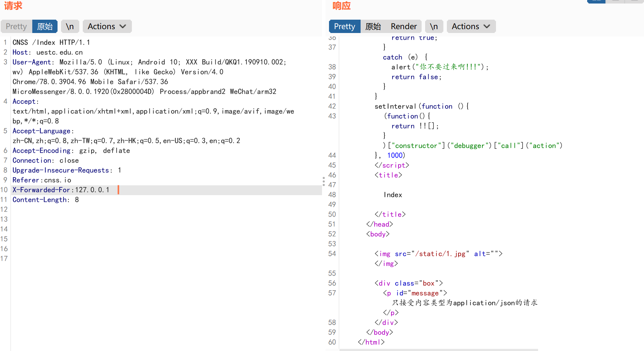Click the ["constructor"]("debugger") line
Image resolution: width=644 pixels, height=351 pixels.
tap(472, 146)
